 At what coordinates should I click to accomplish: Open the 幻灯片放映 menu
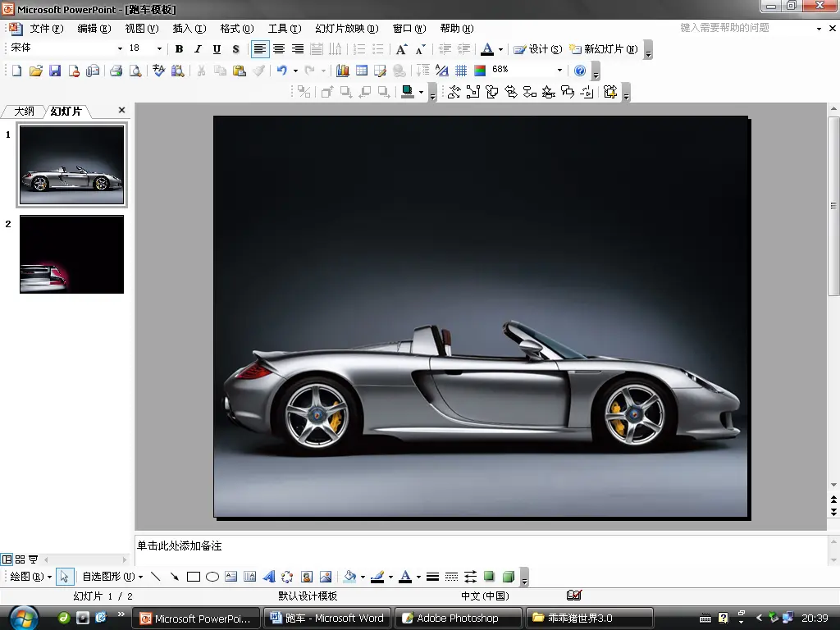346,29
